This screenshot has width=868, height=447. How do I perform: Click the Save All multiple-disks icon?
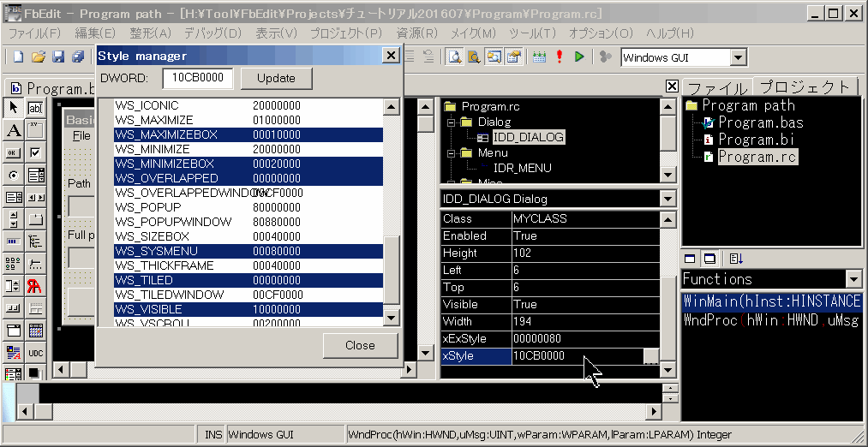(79, 57)
